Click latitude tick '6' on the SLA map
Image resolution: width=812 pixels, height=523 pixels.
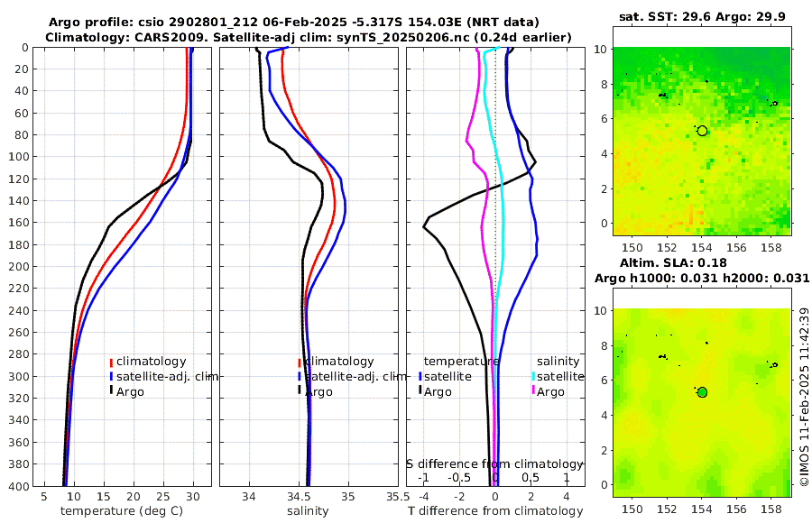604,381
